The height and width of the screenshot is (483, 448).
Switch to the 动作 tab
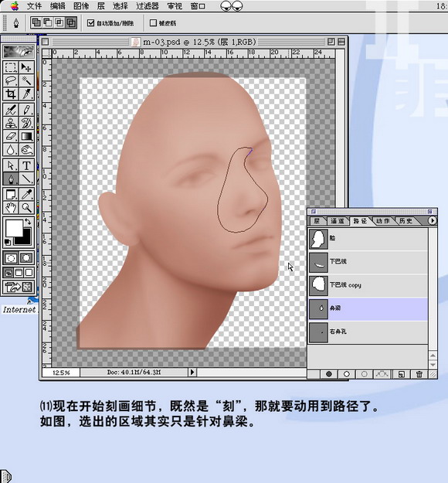coord(382,220)
